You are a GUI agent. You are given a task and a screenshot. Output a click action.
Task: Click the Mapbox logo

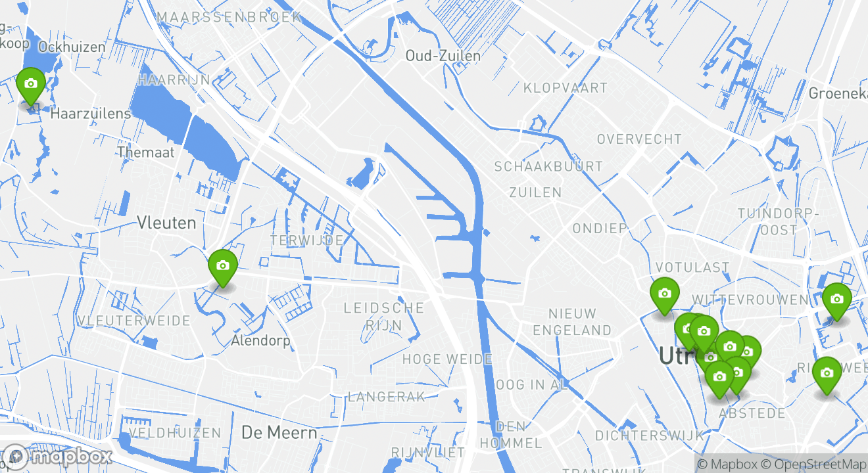pyautogui.click(x=57, y=456)
